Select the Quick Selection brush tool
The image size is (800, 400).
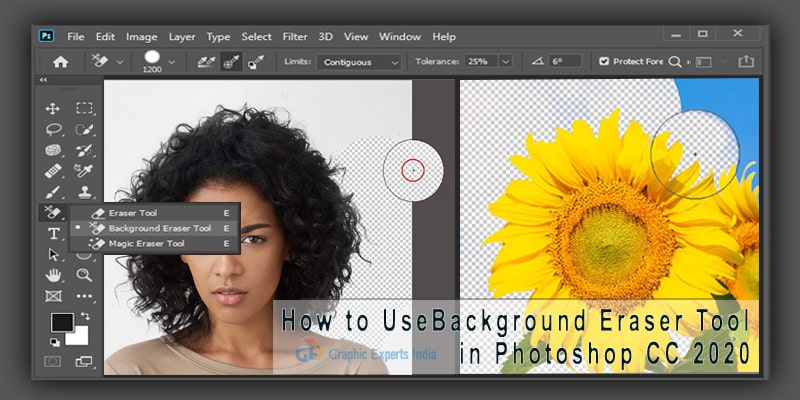coord(84,130)
